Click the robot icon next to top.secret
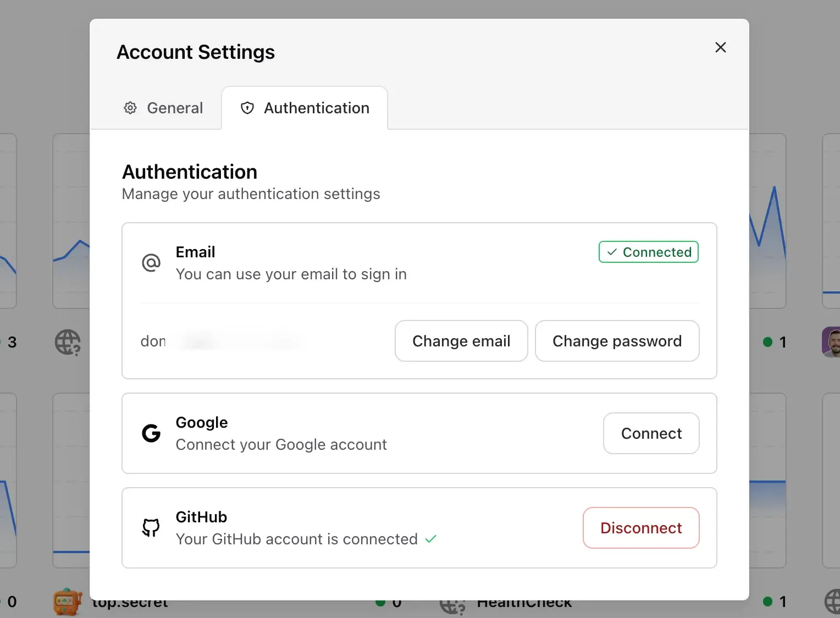The height and width of the screenshot is (618, 840). [x=67, y=602]
